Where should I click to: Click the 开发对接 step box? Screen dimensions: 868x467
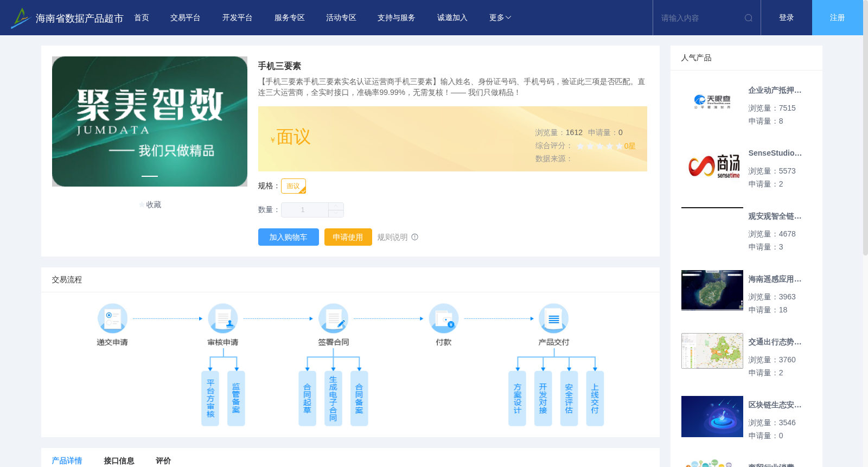(x=543, y=399)
